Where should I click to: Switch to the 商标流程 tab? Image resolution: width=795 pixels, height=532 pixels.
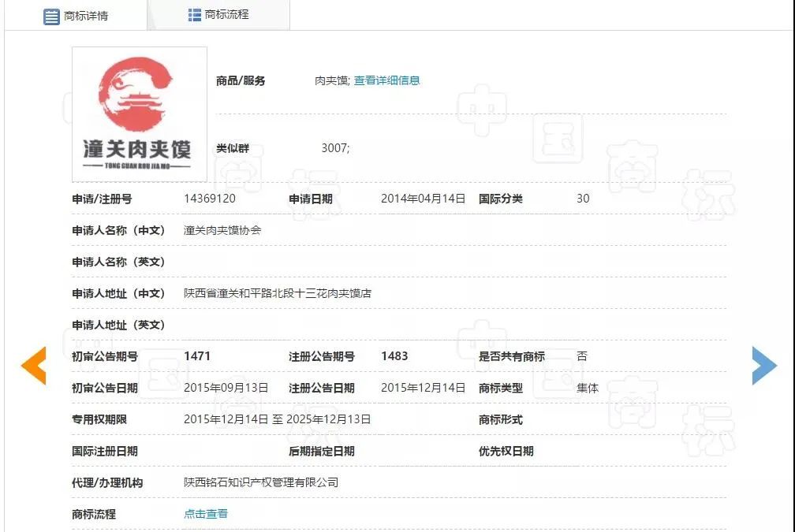218,15
